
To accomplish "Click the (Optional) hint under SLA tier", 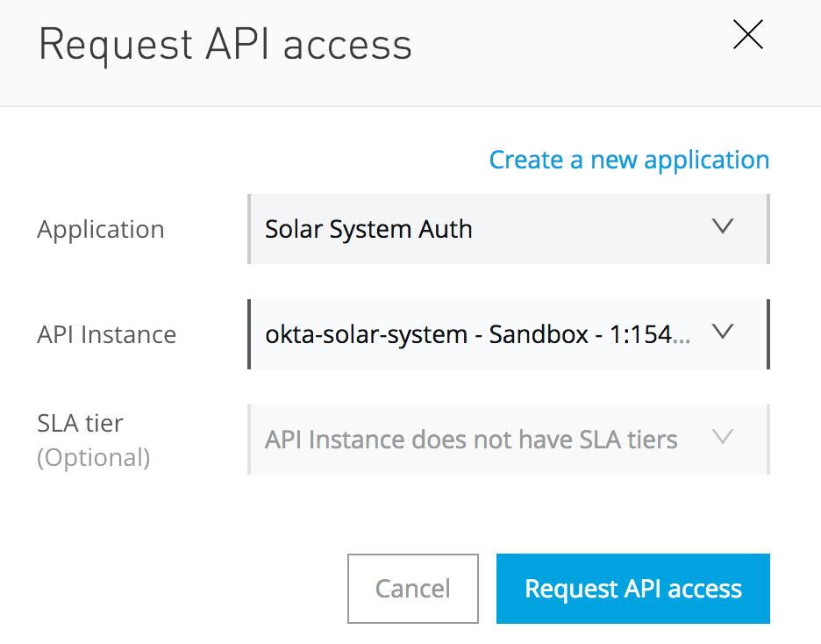I will click(x=94, y=458).
